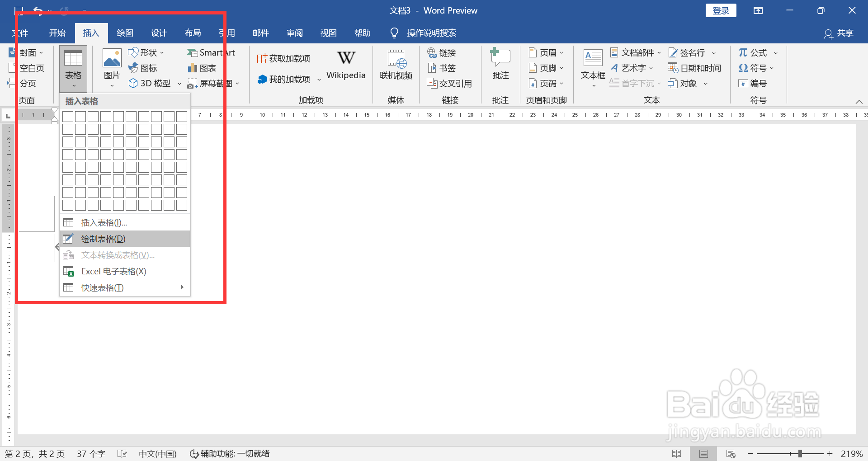Insert a hyperlink (链接)
Screen dimensions: 868x461
click(442, 53)
